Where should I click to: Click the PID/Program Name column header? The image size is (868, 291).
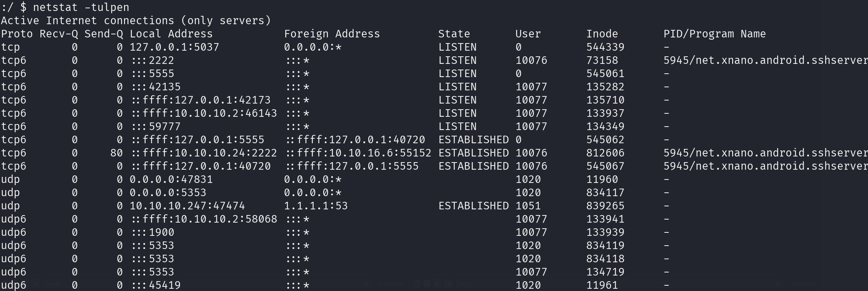pos(714,34)
